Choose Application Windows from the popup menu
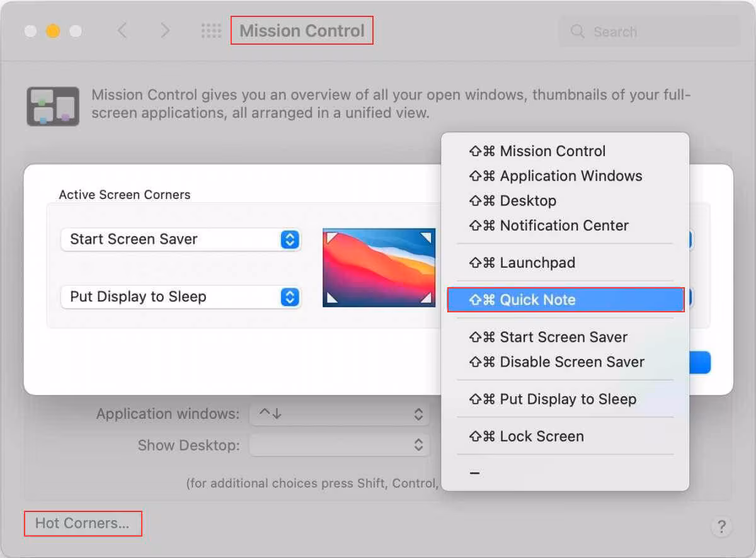The width and height of the screenshot is (756, 558). tap(565, 176)
